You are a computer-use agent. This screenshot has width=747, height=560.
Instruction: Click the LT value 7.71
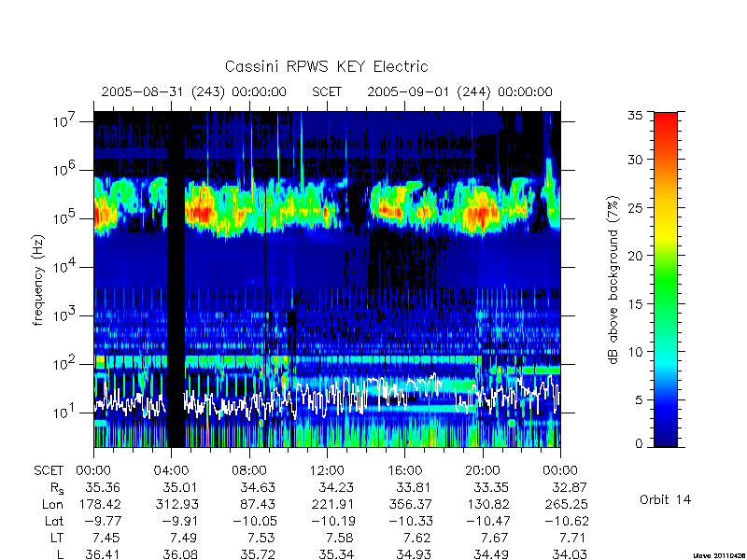(571, 538)
